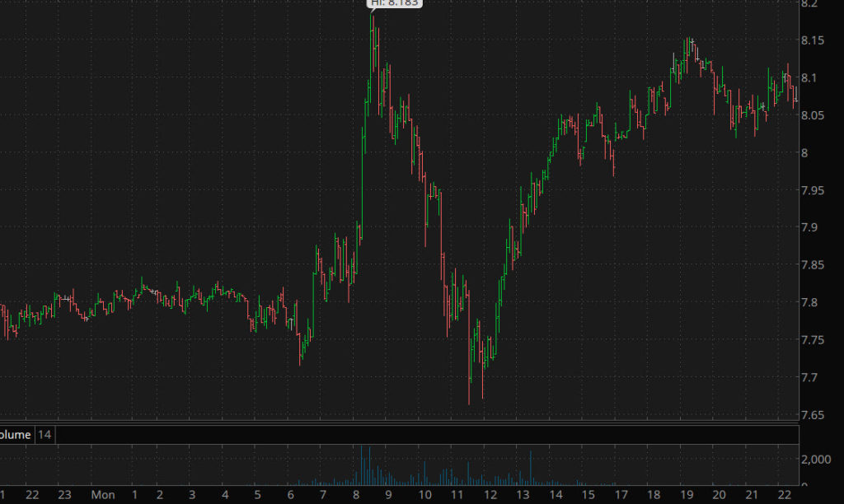Click the 8.2 label at top of price axis
This screenshot has height=504, width=844.
click(x=809, y=4)
